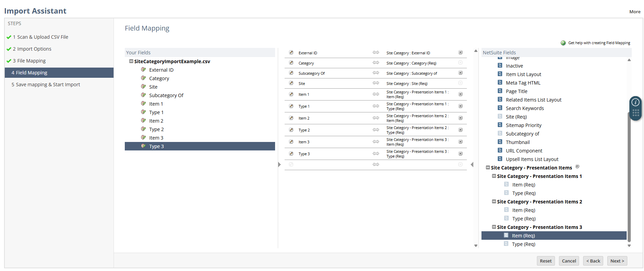Click edit pencil icon for Subcategory Of mapping
The width and height of the screenshot is (644, 271).
pos(291,73)
